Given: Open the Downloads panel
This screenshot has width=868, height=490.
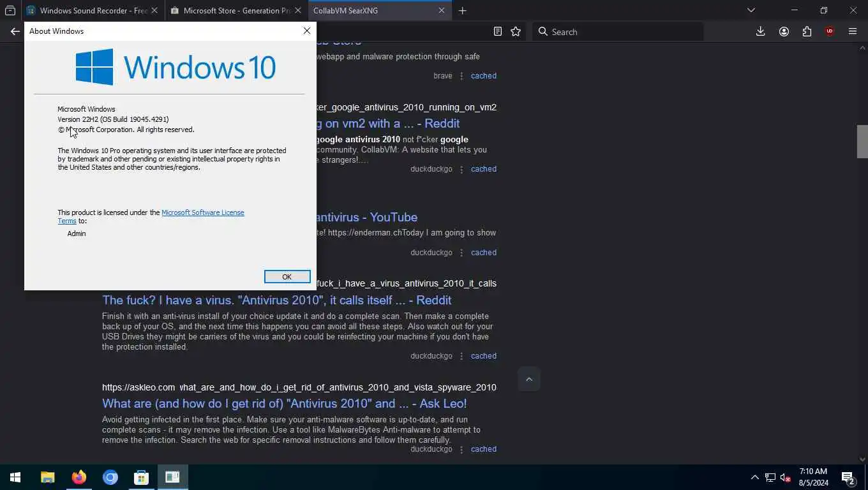Looking at the screenshot, I should pyautogui.click(x=761, y=31).
